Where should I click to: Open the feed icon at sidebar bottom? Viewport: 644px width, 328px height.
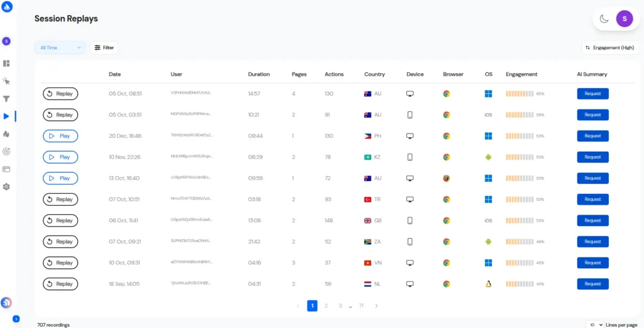pyautogui.click(x=6, y=303)
